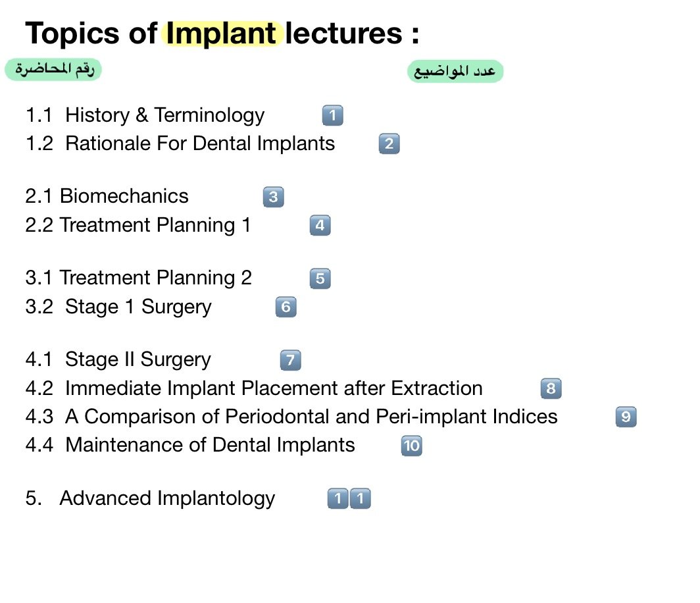
Task: Click the number 4 badge beside Treatment Planning 1
Action: point(320,226)
